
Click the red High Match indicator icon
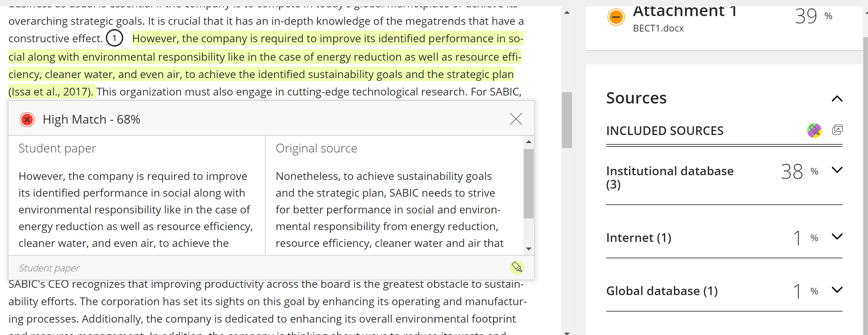pos(27,119)
